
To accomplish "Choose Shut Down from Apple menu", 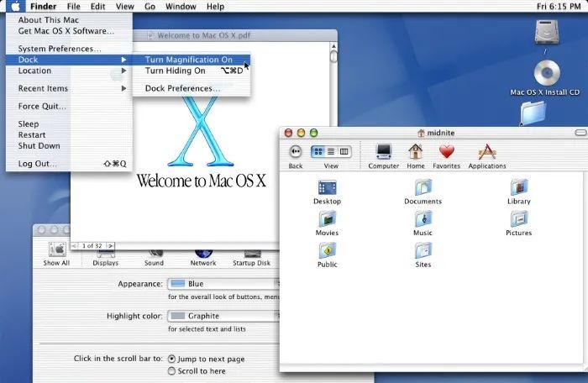I will 69,145.
